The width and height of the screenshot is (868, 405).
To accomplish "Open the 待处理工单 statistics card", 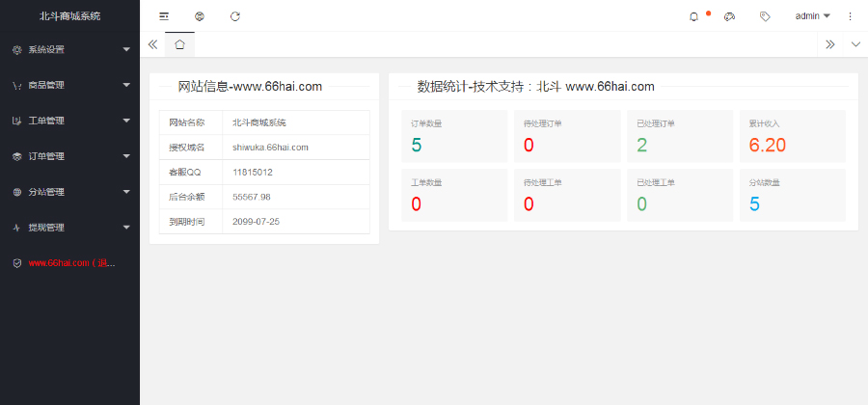I will [567, 196].
